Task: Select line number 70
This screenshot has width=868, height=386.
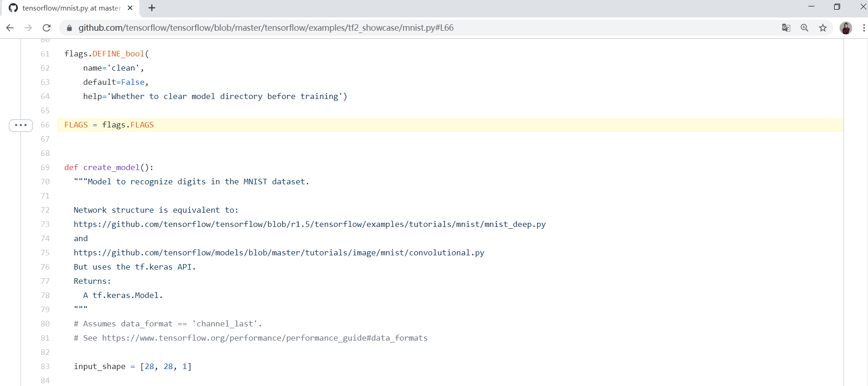Action: pos(45,182)
